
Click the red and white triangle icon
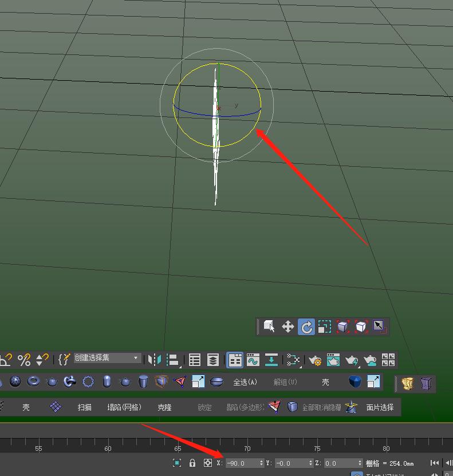coord(274,407)
